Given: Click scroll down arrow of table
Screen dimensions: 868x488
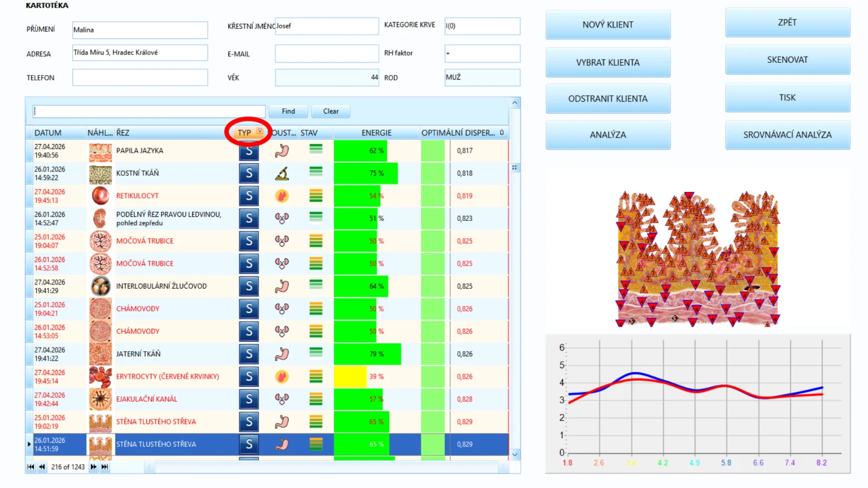Looking at the screenshot, I should point(515,455).
